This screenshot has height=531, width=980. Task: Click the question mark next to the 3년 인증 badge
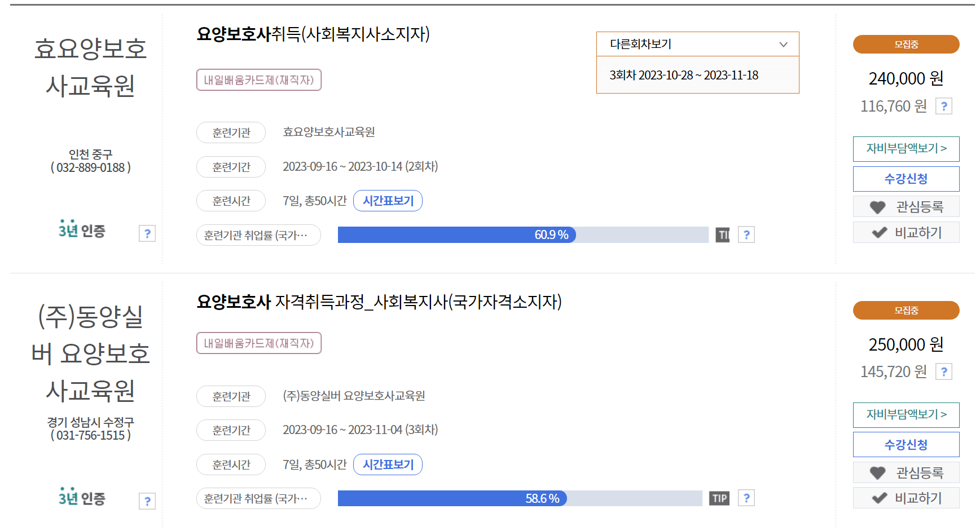tap(148, 233)
